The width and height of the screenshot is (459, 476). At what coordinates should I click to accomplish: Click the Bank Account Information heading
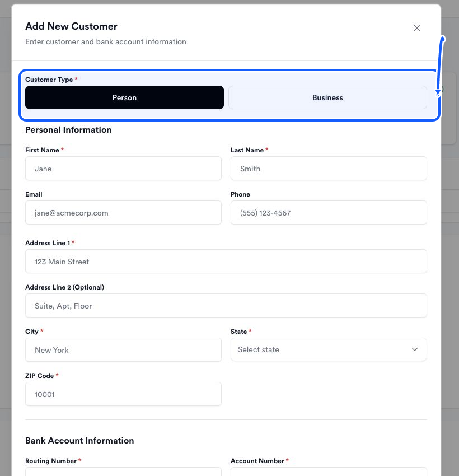pyautogui.click(x=79, y=441)
